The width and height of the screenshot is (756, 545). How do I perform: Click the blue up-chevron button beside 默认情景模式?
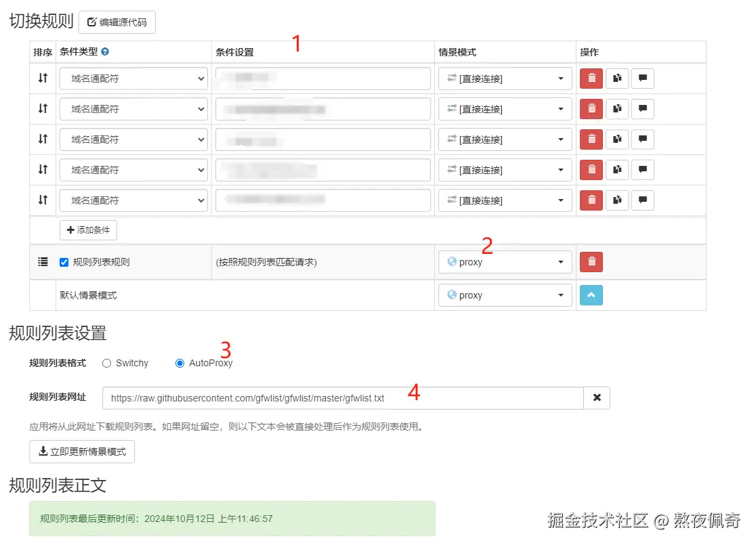(x=591, y=295)
